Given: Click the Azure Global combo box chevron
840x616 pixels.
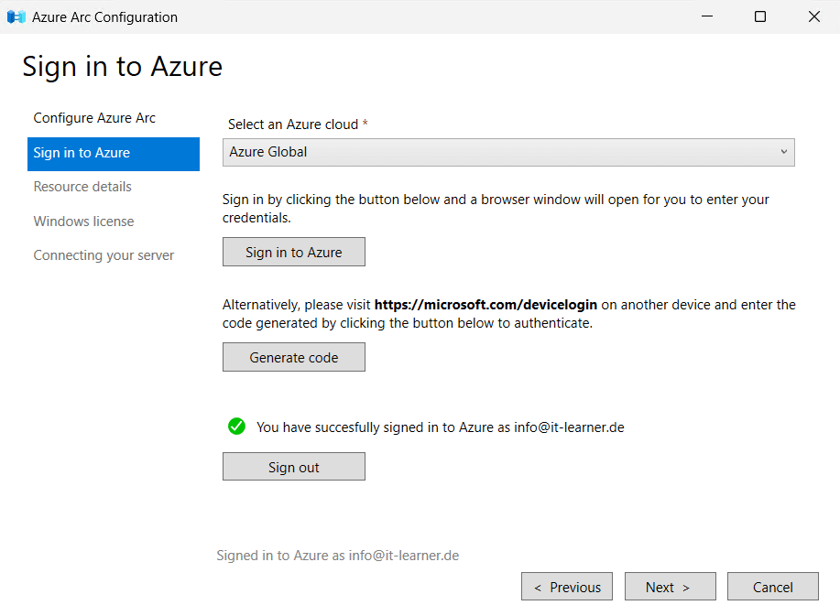Looking at the screenshot, I should point(783,152).
